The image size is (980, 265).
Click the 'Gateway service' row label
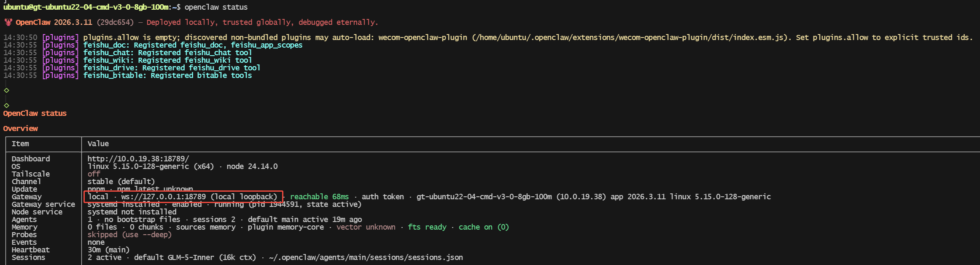click(43, 204)
